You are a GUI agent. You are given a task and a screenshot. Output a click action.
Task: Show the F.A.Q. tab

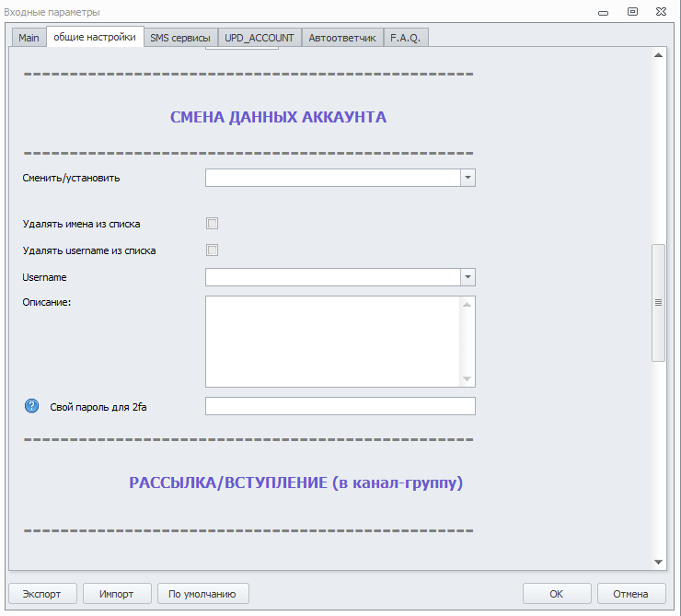click(x=405, y=38)
